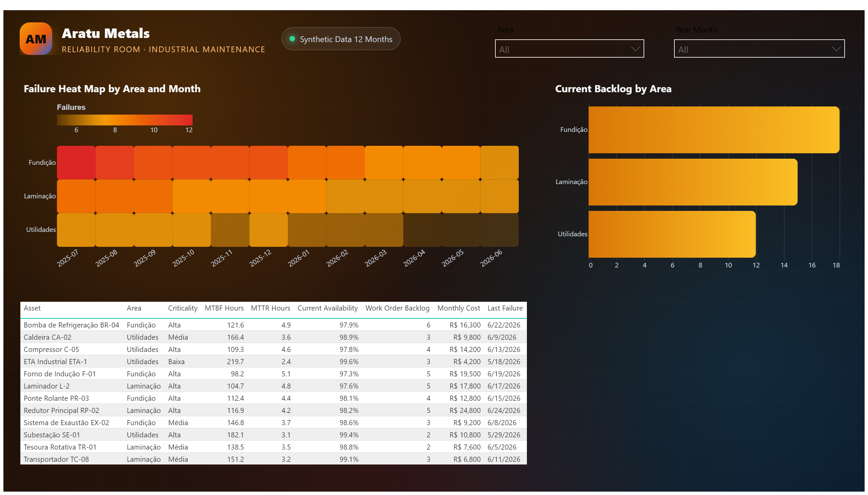Click the Area dropdown chevron arrow
Screen dimensions: 868x495
click(635, 49)
